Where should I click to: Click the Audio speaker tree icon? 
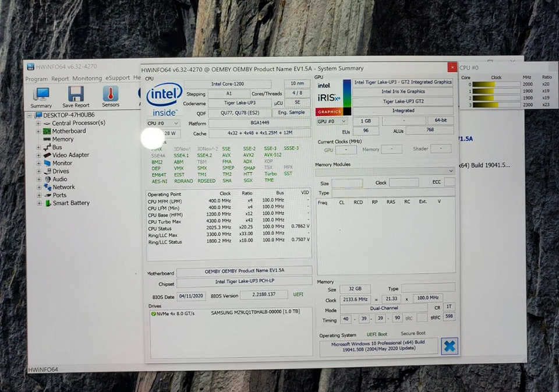[47, 179]
